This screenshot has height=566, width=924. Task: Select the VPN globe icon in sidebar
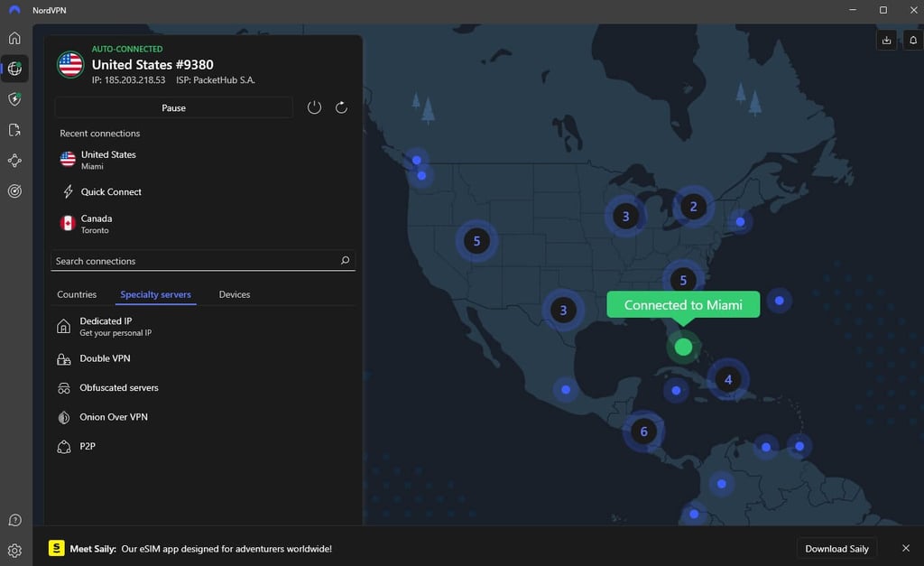(14, 69)
